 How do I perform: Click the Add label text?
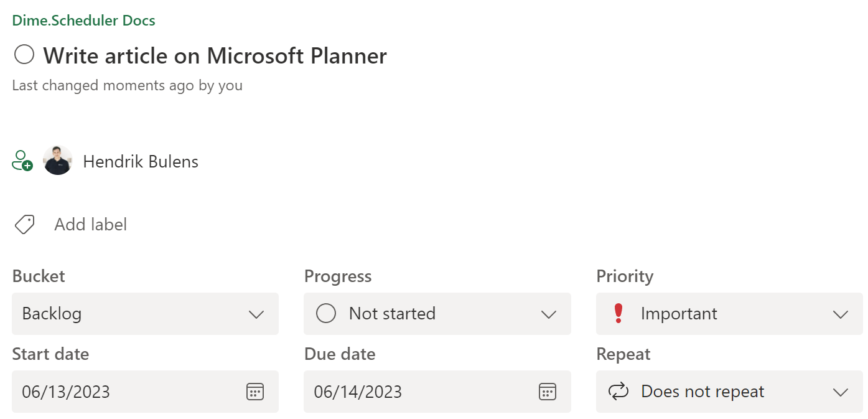point(91,224)
